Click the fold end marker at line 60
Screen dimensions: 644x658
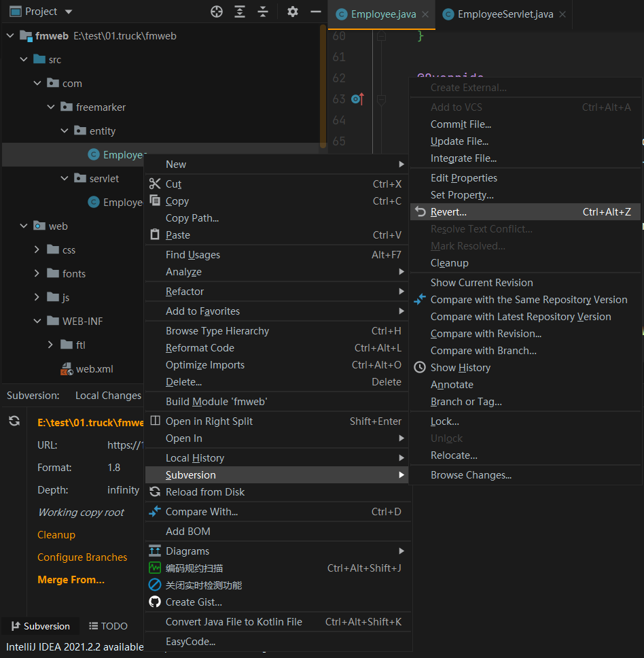[382, 37]
